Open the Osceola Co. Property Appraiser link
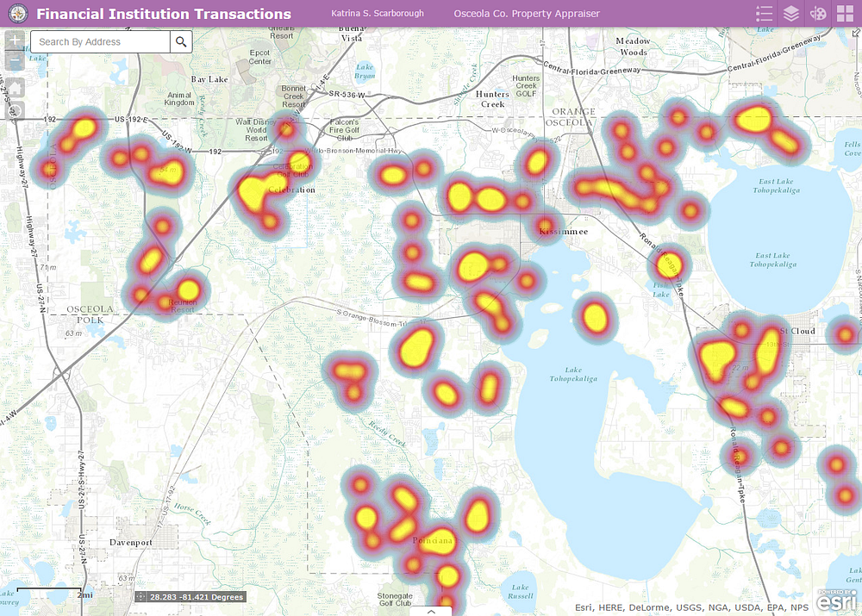 (x=527, y=14)
